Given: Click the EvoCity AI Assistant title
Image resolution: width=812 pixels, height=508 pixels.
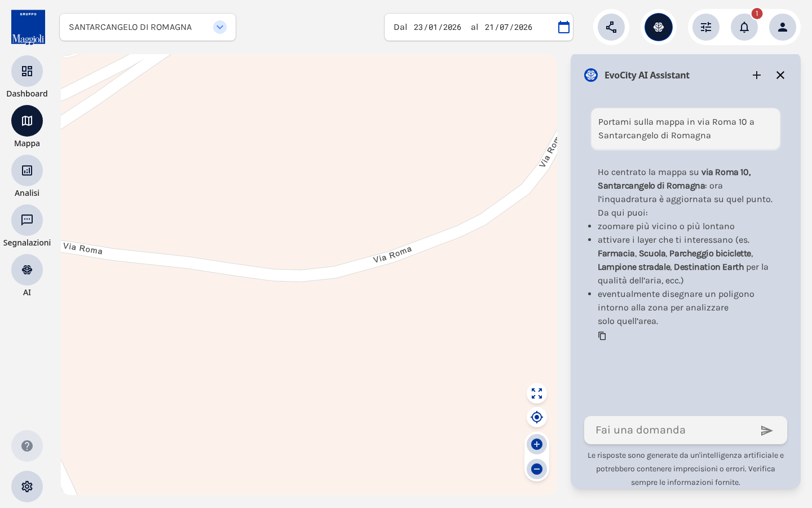Looking at the screenshot, I should (x=647, y=75).
